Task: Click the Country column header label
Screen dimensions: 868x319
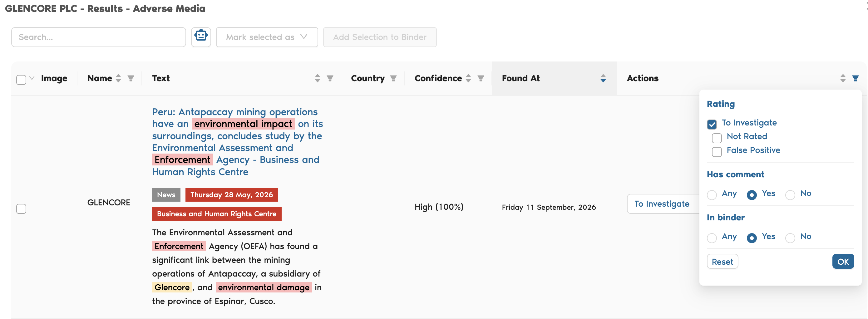Action: [367, 78]
